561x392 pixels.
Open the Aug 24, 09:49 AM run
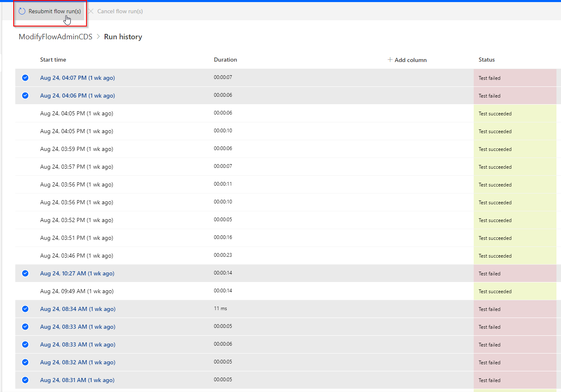[77, 291]
